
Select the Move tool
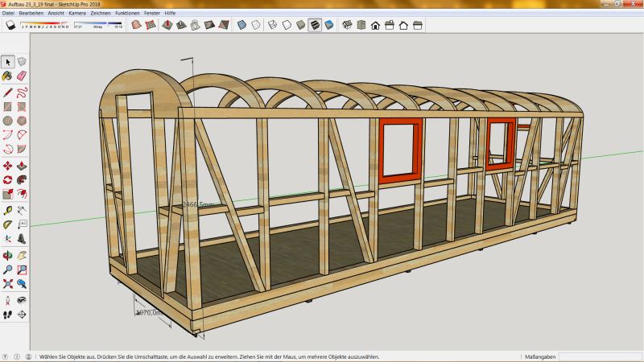pyautogui.click(x=8, y=166)
